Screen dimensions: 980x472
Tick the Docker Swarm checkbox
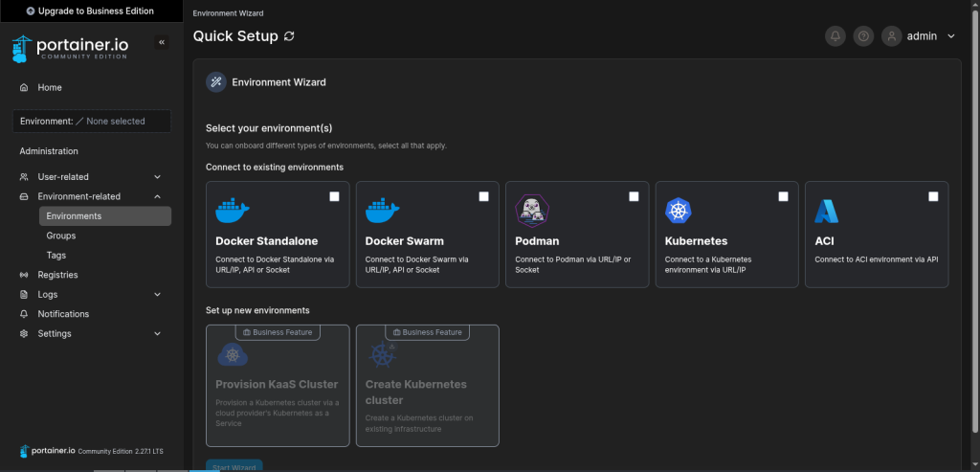(483, 196)
